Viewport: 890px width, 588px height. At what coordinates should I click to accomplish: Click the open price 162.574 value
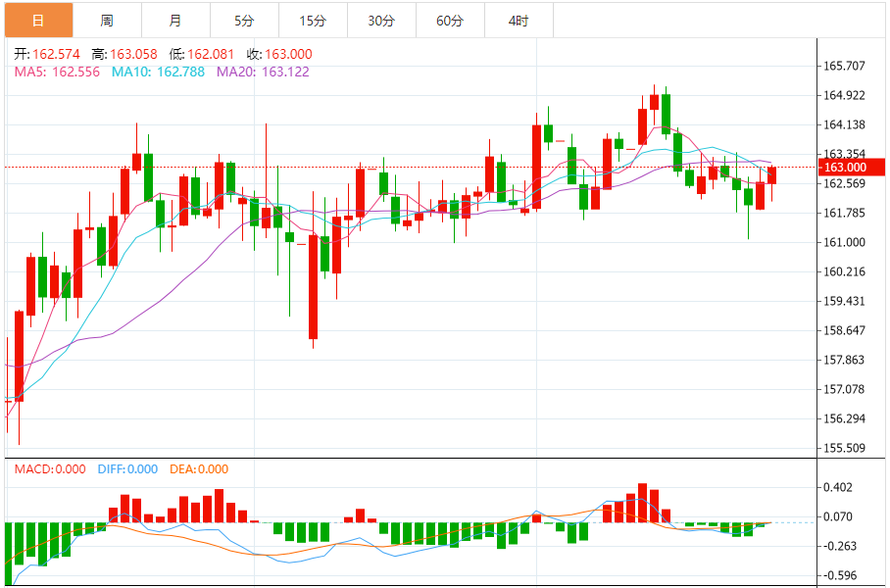coord(56,55)
